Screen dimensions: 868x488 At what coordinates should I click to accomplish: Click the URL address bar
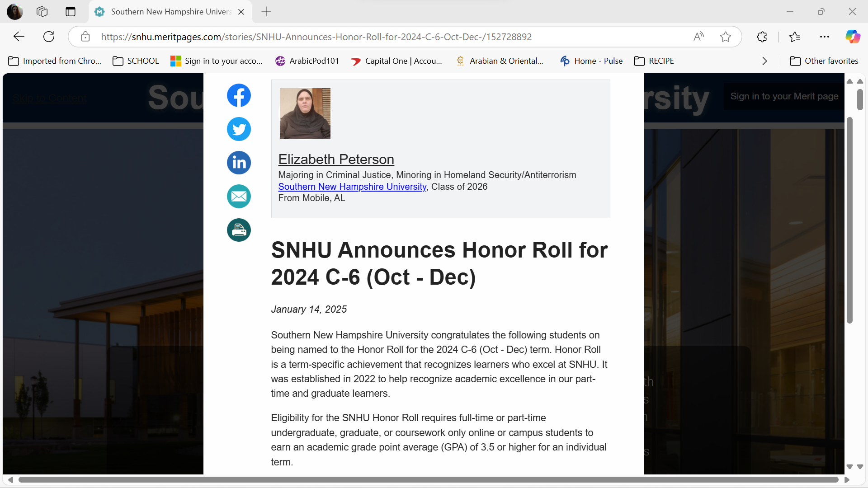pyautogui.click(x=316, y=37)
